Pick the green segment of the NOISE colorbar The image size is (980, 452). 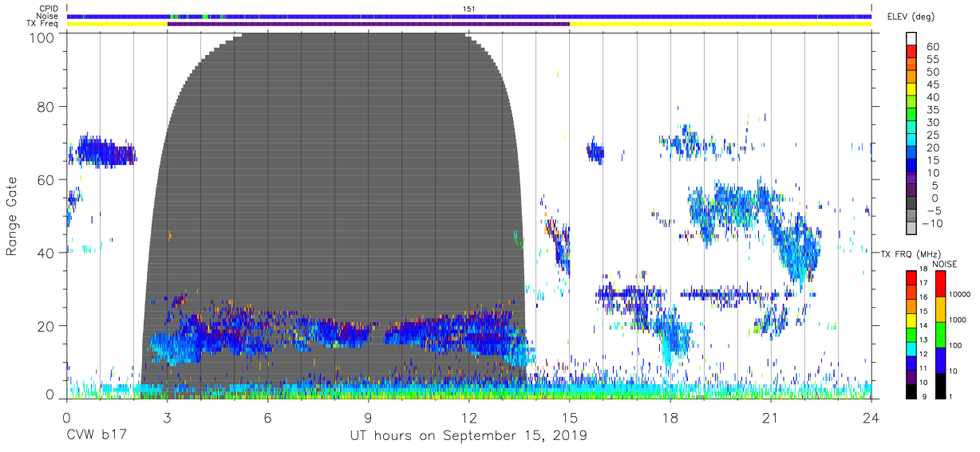939,333
